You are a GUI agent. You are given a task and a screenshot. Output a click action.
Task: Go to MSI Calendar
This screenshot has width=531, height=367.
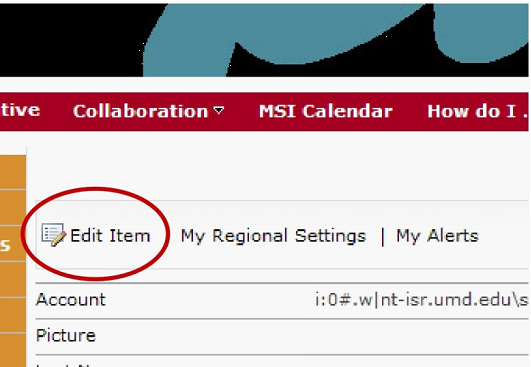[x=325, y=111]
